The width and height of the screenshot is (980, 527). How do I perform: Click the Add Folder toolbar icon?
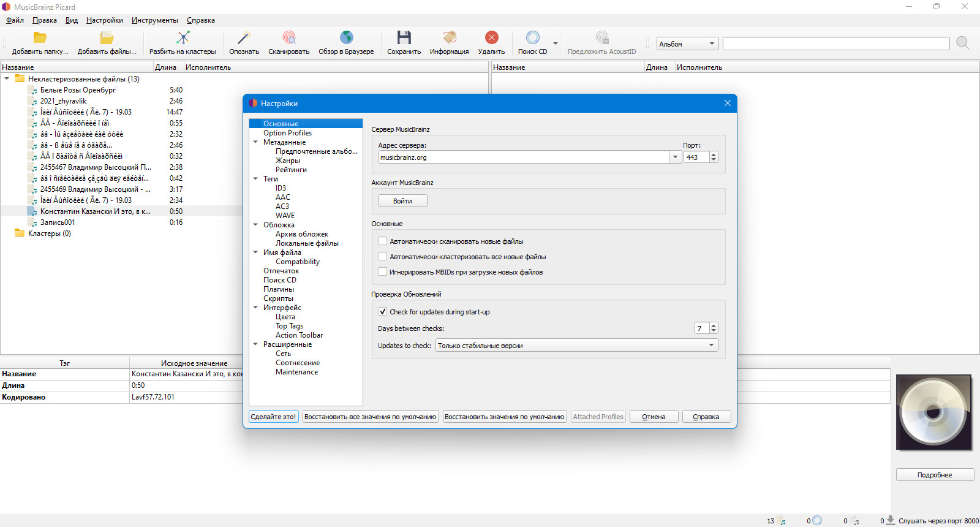click(x=40, y=38)
